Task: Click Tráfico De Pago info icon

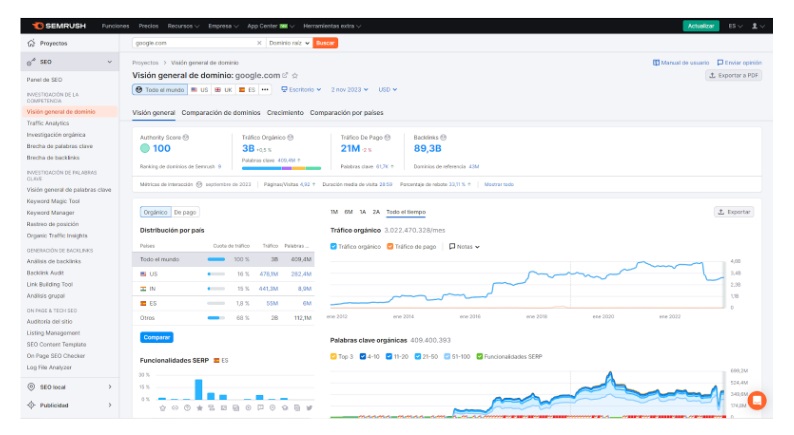Action: [387, 137]
